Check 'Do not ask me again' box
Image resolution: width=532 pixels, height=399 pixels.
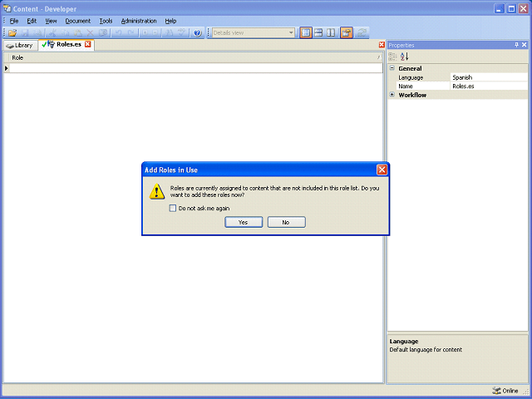[x=173, y=209]
